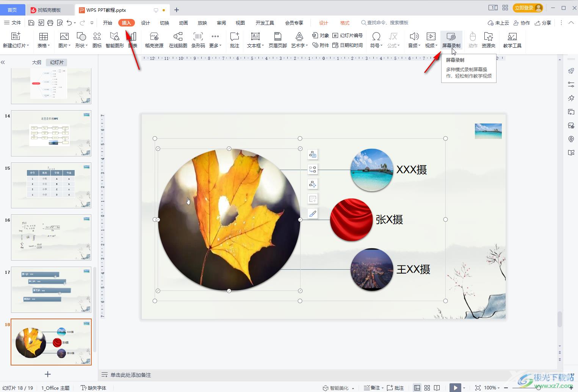This screenshot has height=392, width=578.
Task: Click the 协作 collaborate button
Action: pos(522,23)
